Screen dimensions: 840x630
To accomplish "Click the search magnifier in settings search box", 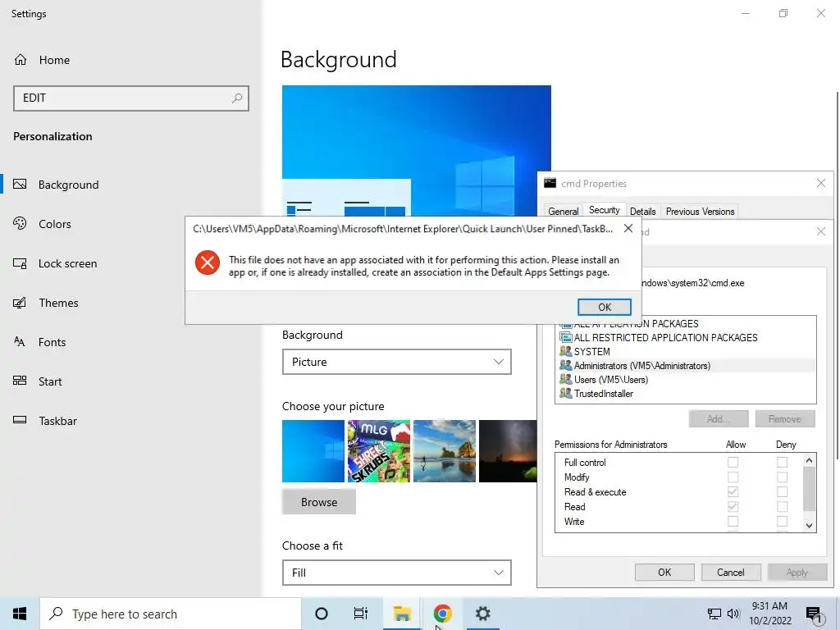I will (x=237, y=98).
